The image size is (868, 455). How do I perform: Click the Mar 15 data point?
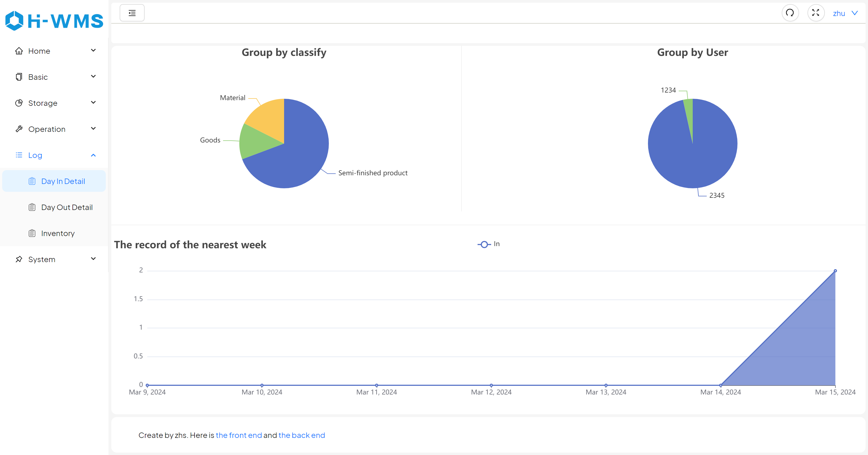(x=835, y=271)
